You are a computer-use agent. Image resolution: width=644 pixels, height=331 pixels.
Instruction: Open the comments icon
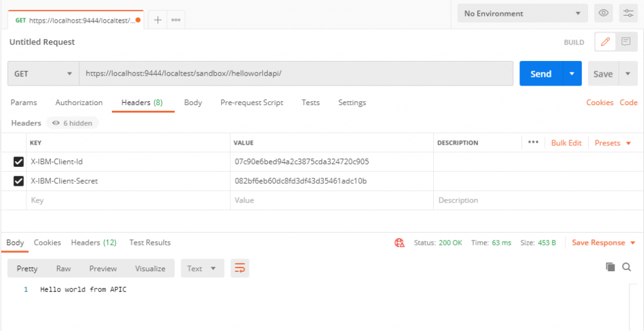626,42
